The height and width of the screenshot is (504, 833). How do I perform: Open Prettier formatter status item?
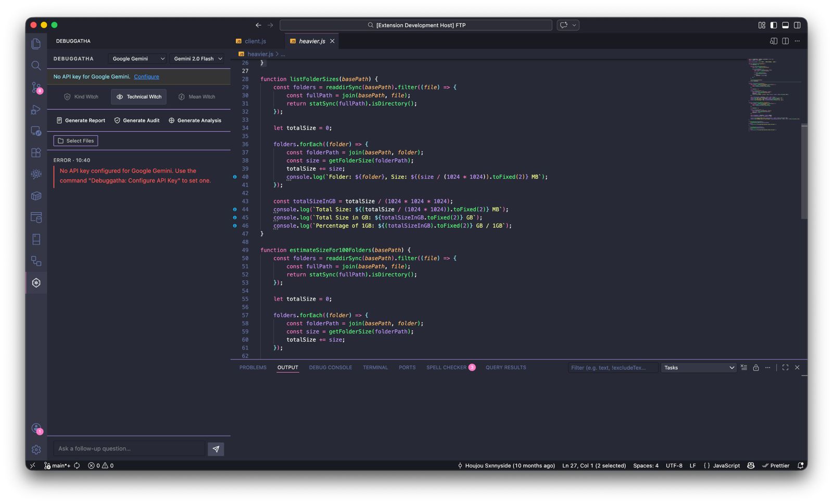point(776,466)
